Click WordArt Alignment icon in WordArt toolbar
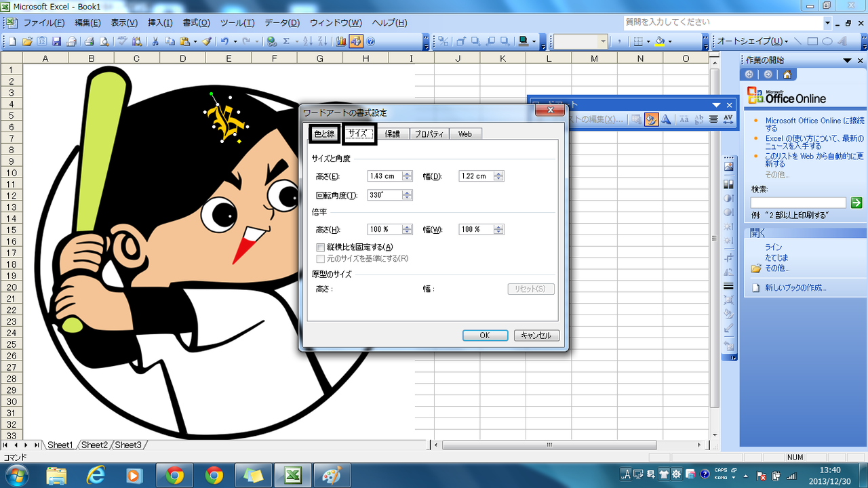Viewport: 868px width, 488px height. click(713, 119)
